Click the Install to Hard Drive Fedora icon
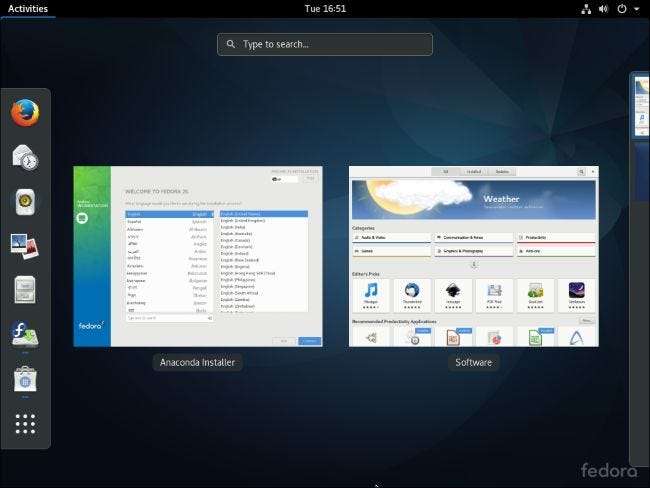 (25, 333)
